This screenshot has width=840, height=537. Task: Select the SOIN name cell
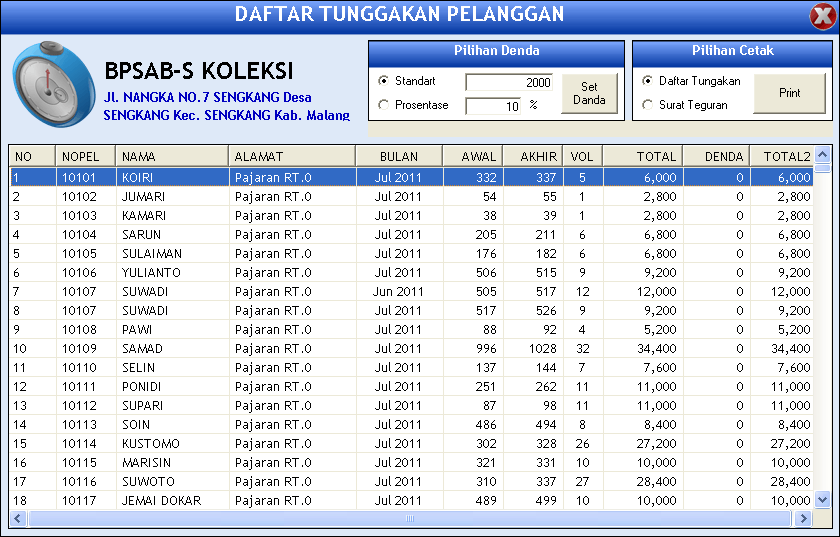[172, 425]
